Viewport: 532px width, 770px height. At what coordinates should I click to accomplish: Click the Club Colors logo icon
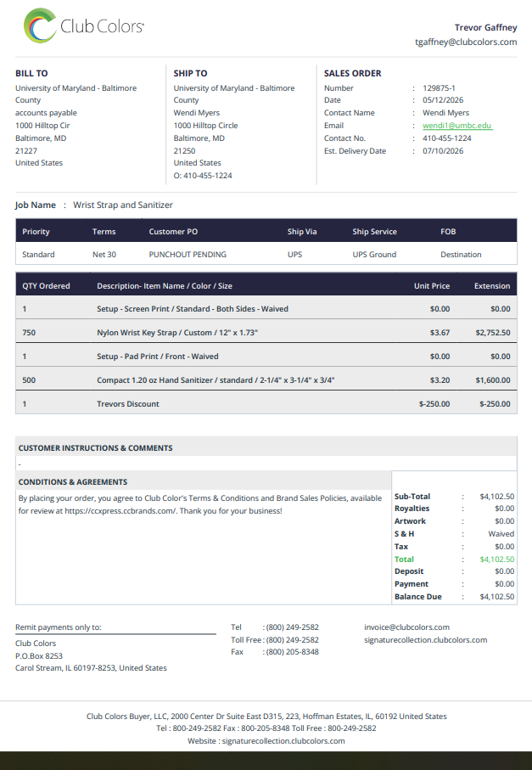[40, 25]
